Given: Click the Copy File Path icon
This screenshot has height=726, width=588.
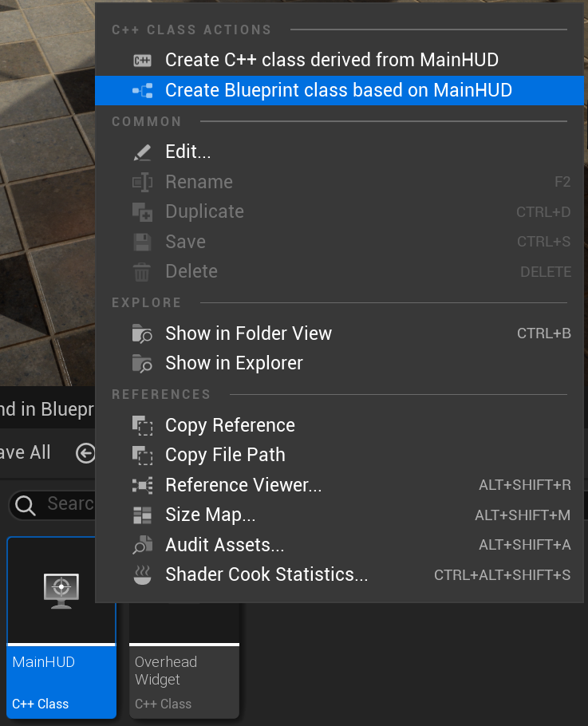Looking at the screenshot, I should [142, 455].
